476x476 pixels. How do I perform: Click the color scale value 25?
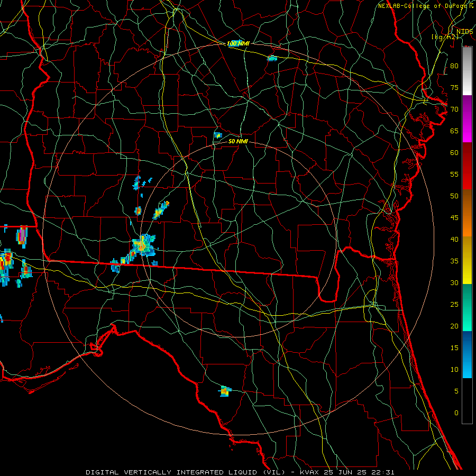point(454,304)
